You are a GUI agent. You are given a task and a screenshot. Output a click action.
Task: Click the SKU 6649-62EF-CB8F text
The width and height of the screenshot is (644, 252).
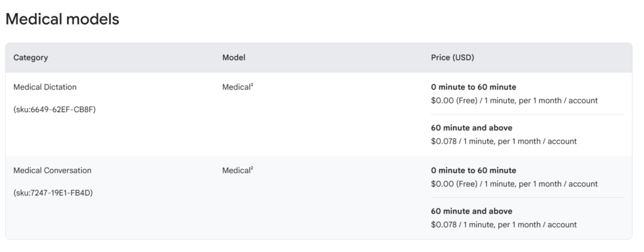(x=55, y=109)
